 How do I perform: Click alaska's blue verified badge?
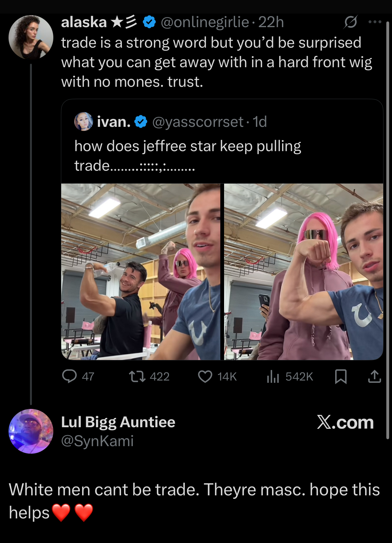tap(149, 22)
